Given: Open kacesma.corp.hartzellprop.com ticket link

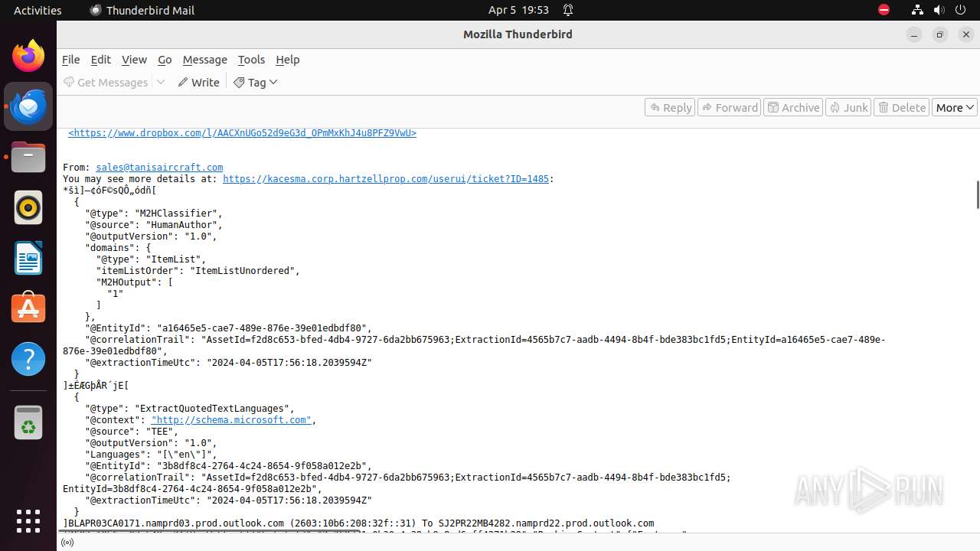Looking at the screenshot, I should (x=386, y=179).
